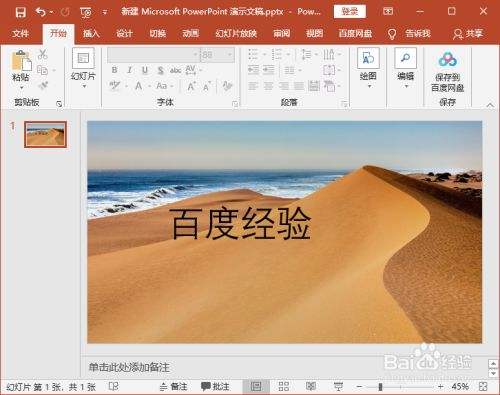Open the 绘图 drawing menu
500x395 pixels.
click(368, 68)
